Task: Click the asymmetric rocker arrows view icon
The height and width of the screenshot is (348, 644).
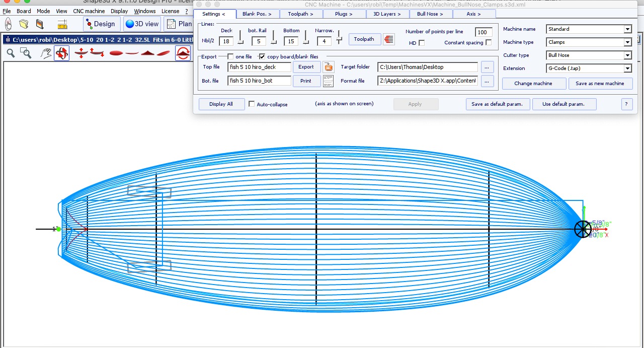Action: pyautogui.click(x=97, y=53)
